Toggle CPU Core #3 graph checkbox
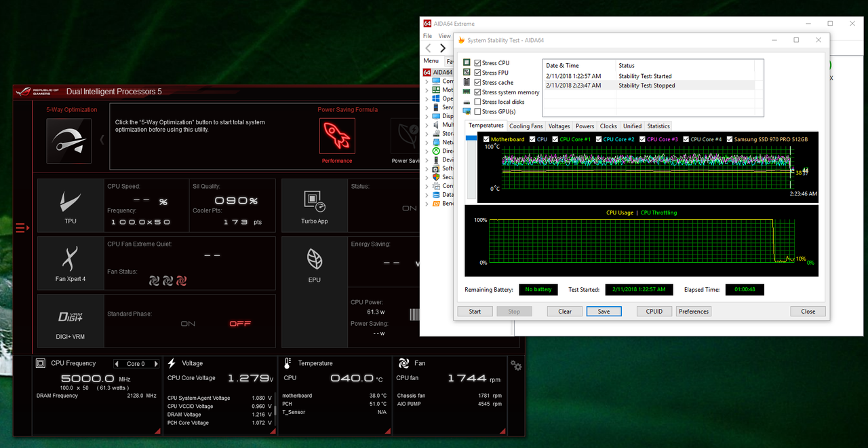This screenshot has height=448, width=868. (643, 139)
